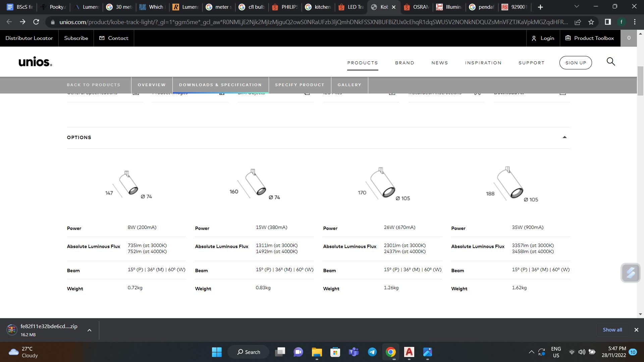Click the floating lightning widget icon
644x362 pixels.
click(631, 273)
